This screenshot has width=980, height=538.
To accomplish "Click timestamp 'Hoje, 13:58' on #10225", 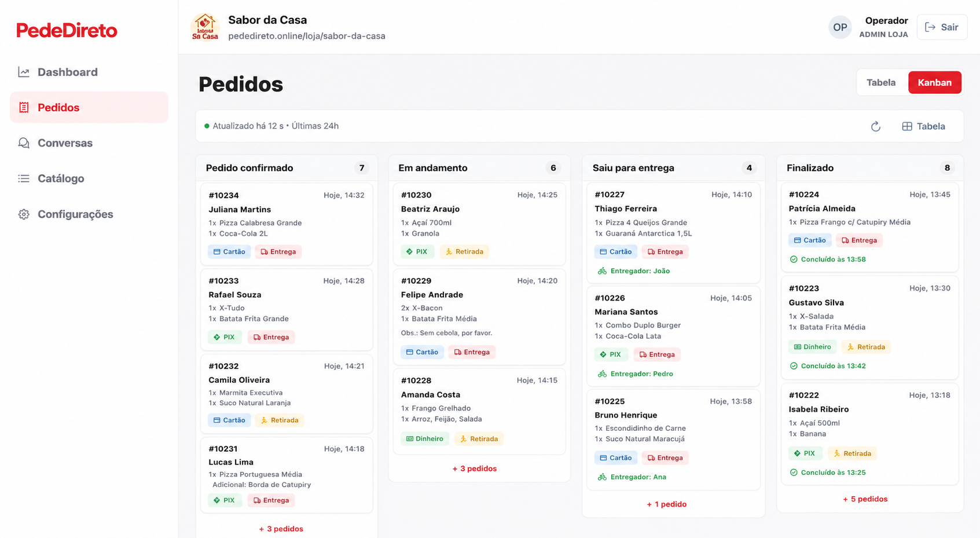I will click(731, 401).
